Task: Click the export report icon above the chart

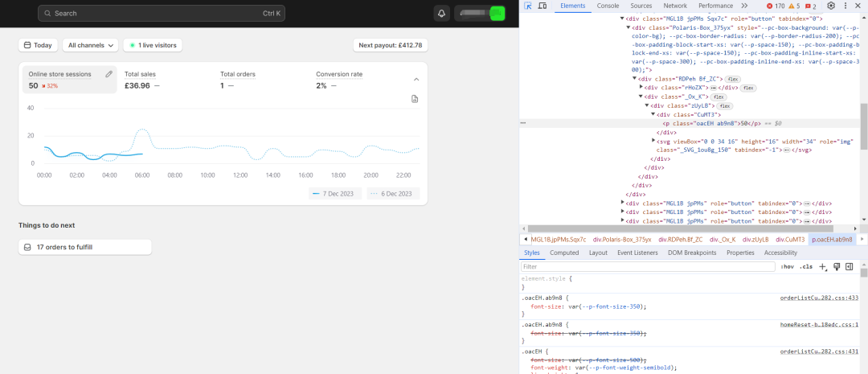Action: point(415,99)
